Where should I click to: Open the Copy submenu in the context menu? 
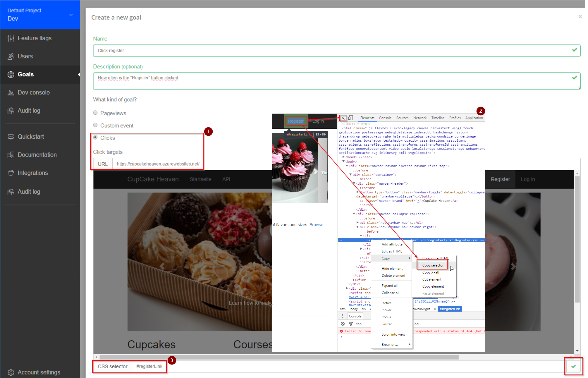(x=392, y=258)
